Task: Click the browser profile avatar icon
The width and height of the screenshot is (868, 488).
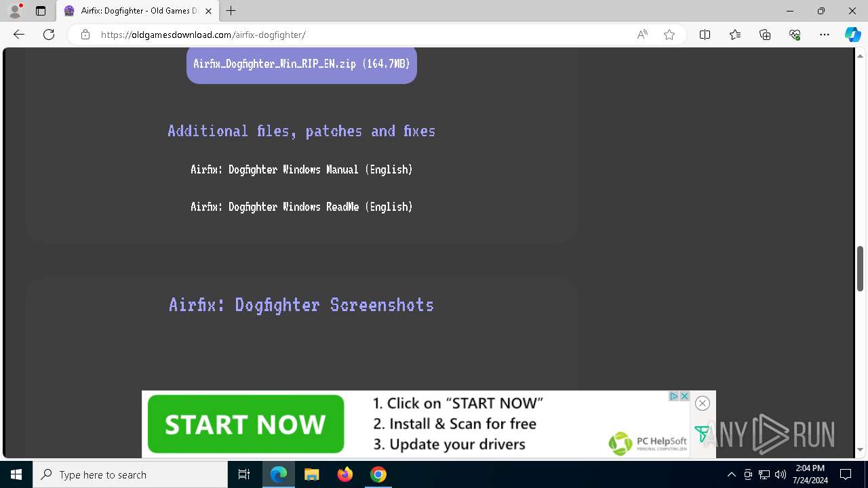Action: (x=15, y=11)
